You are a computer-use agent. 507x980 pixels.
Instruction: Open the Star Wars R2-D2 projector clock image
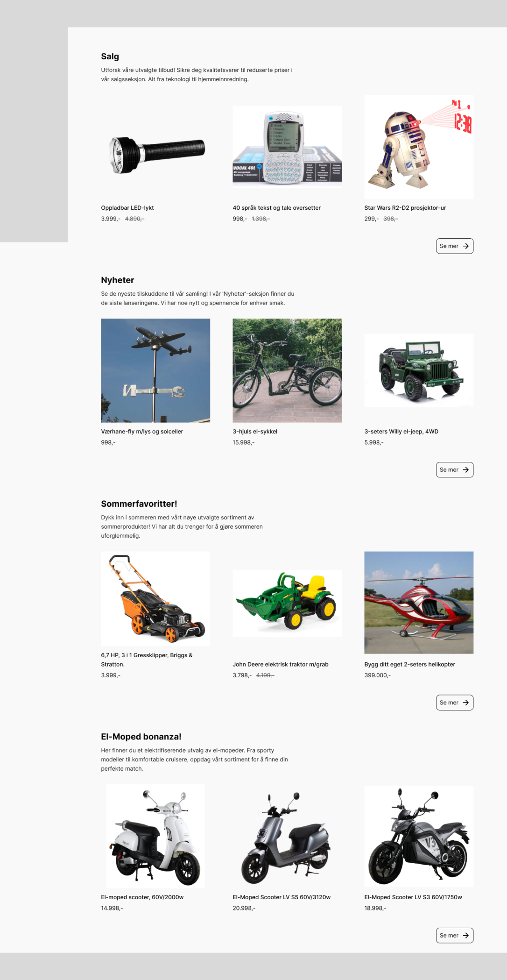[x=419, y=147]
